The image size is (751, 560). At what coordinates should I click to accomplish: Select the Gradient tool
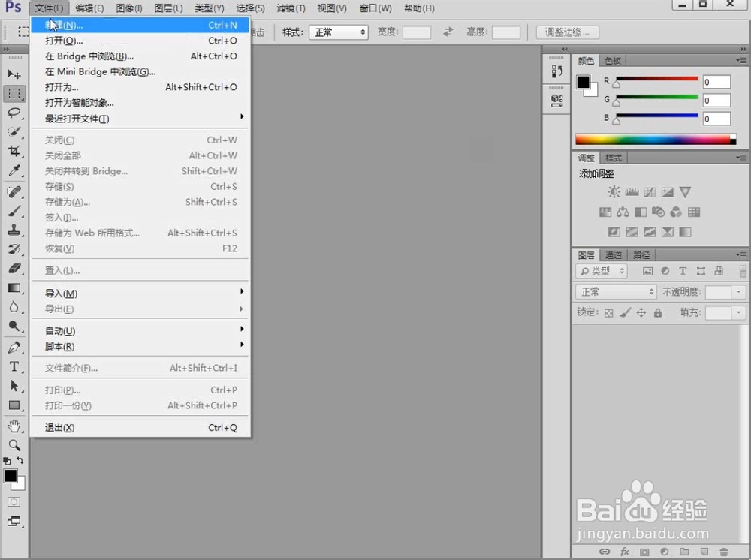[14, 288]
